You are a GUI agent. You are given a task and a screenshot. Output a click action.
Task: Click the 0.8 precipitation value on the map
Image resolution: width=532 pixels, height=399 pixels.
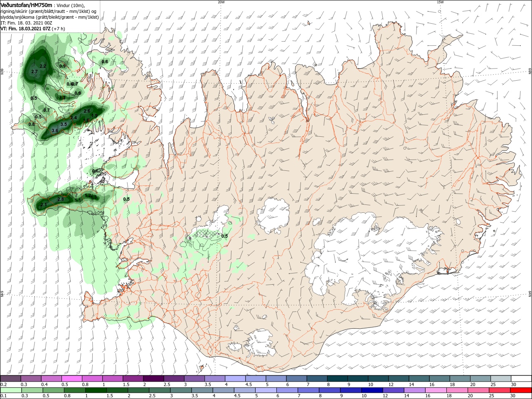(x=32, y=124)
